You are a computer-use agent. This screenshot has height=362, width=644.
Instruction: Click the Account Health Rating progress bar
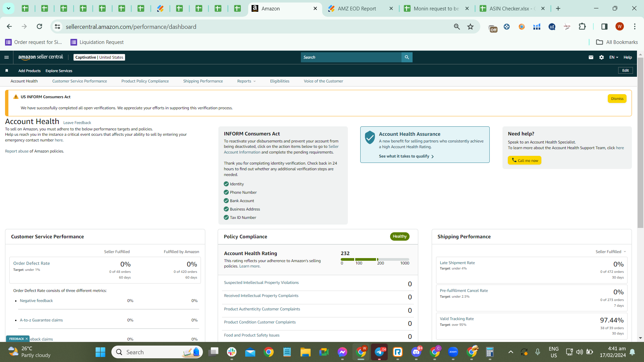[375, 259]
